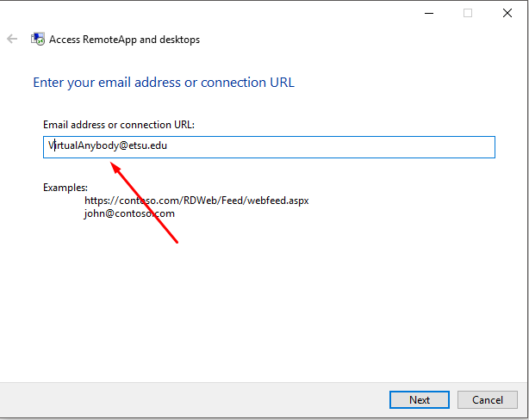Click the back arrow in the wizard header
This screenshot has width=529, height=420.
(x=12, y=39)
